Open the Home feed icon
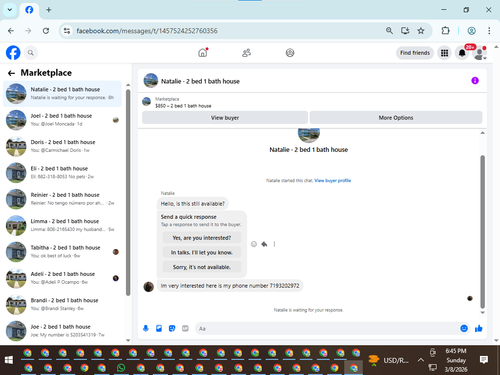The height and width of the screenshot is (375, 500). 203,53
